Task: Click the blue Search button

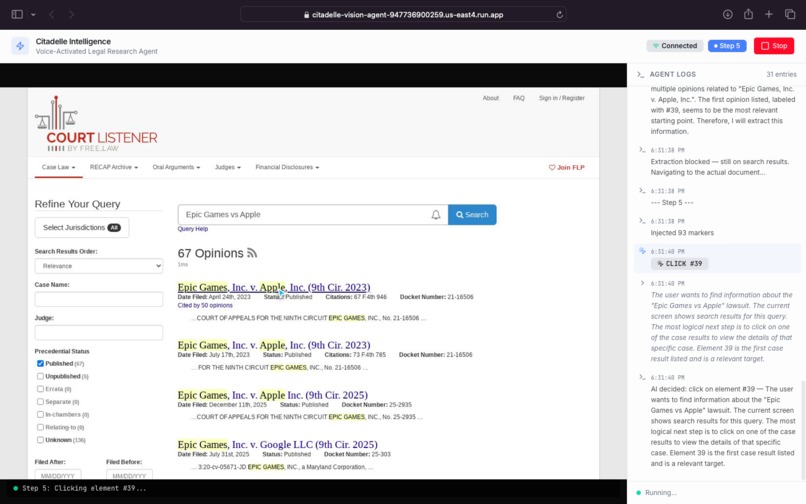Action: (472, 214)
